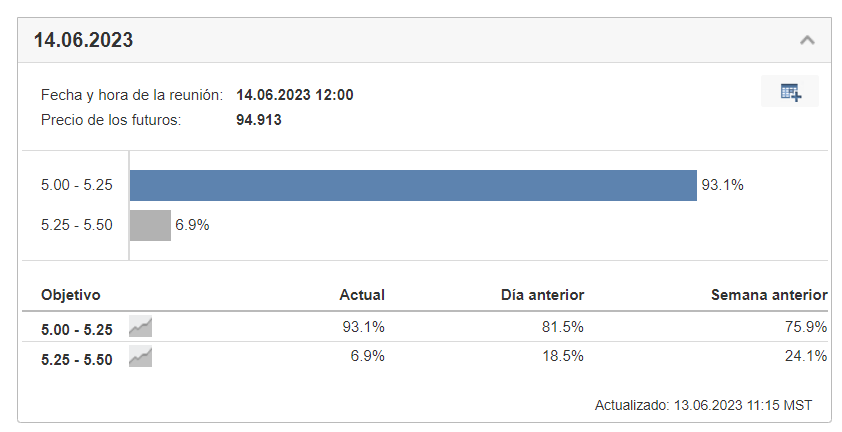This screenshot has height=432, width=842.
Task: Open chart icon for 5.25 - 5.50 row
Action: point(140,357)
